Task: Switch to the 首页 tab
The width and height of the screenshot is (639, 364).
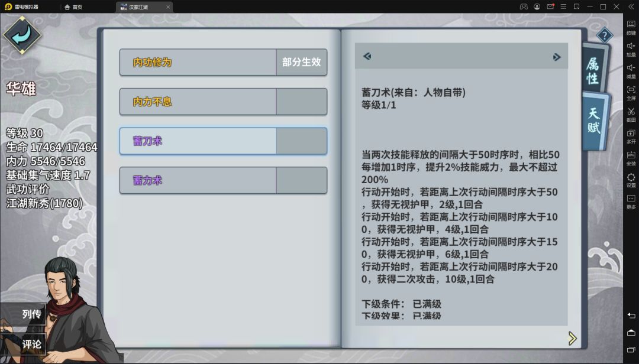Action: (73, 7)
